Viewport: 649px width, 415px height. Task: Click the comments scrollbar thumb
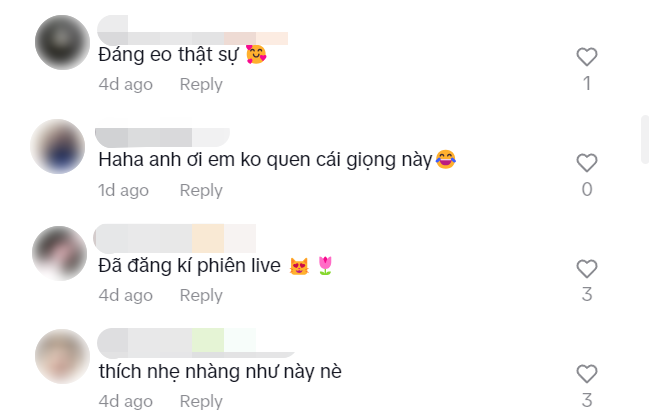645,139
